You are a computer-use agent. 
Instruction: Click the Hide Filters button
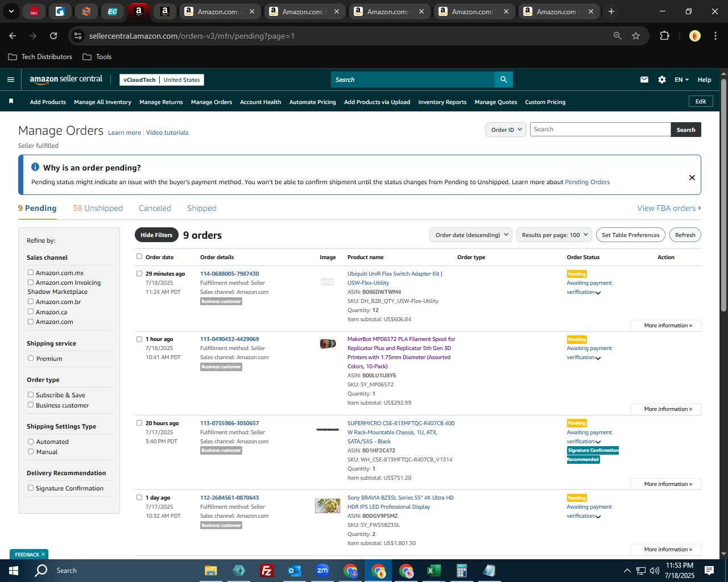point(156,235)
